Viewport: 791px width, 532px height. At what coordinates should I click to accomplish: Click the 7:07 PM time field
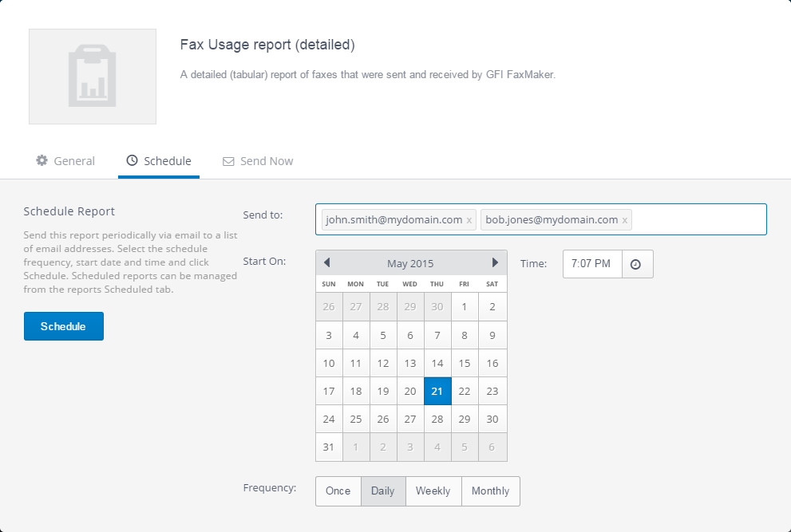pyautogui.click(x=592, y=264)
